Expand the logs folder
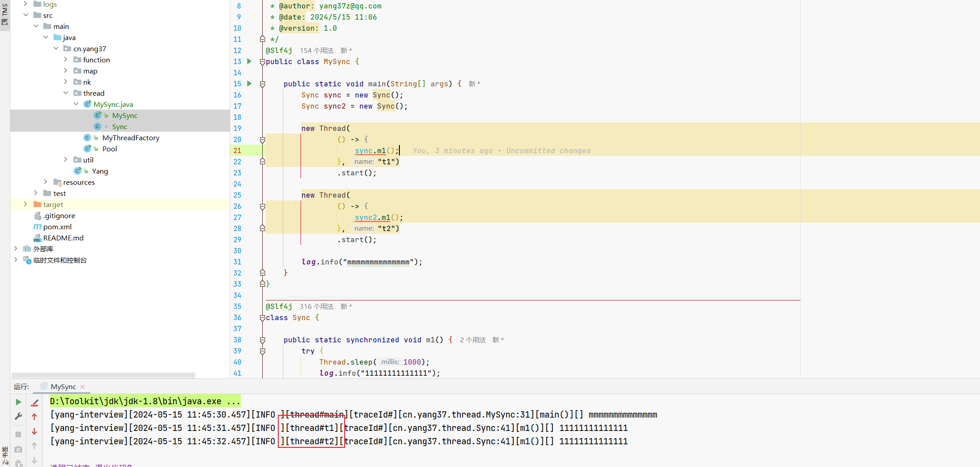 tap(26, 4)
